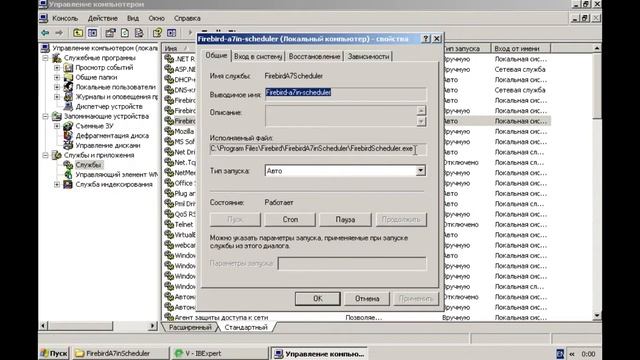The image size is (640, 360).
Task: Open the Пуск start menu
Action: point(54,353)
